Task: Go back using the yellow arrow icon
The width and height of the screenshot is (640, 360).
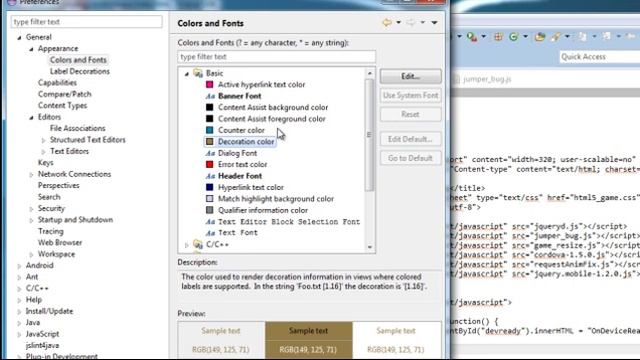Action: point(387,22)
